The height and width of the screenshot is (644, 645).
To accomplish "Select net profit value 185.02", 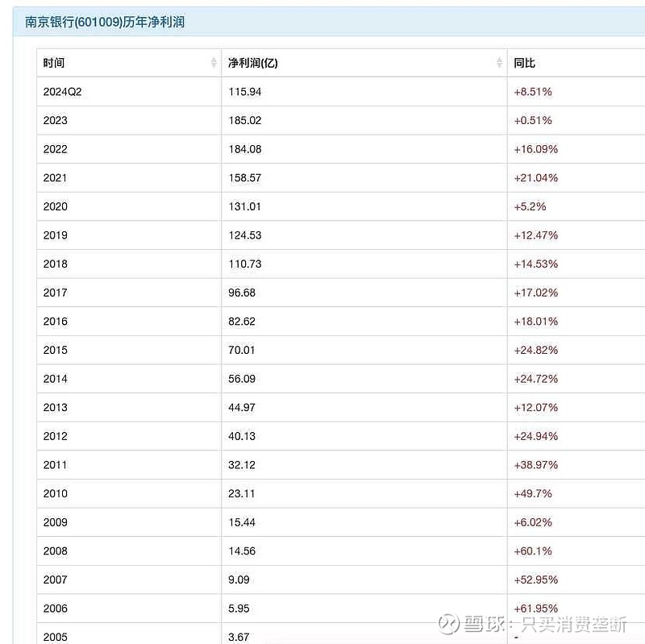I will click(x=245, y=120).
